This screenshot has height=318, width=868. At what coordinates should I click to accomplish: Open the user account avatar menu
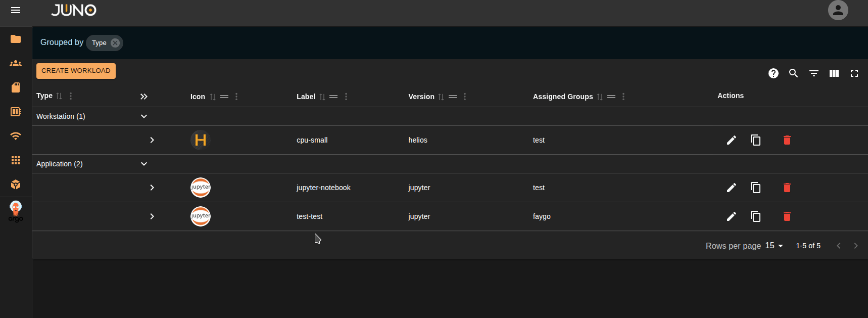[838, 10]
